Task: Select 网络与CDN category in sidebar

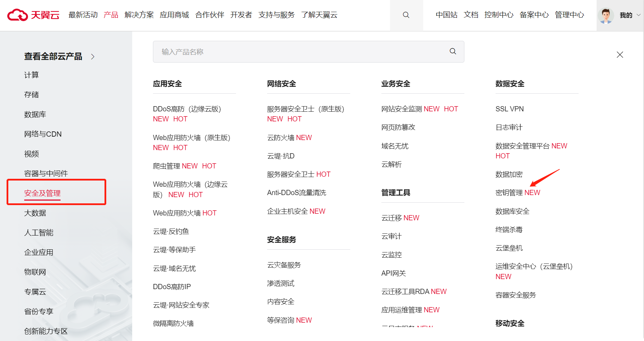Action: coord(43,134)
